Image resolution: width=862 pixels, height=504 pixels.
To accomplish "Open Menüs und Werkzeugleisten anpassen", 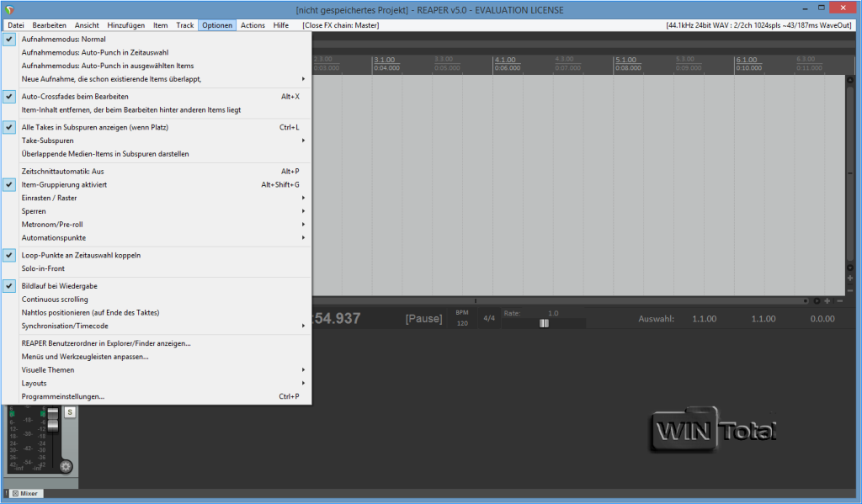I will pyautogui.click(x=157, y=356).
